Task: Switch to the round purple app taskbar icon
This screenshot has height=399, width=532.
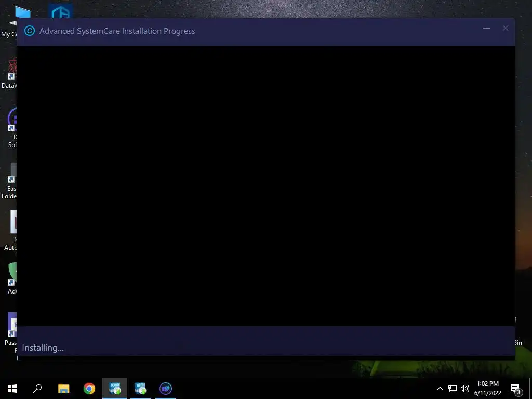Action: (166, 389)
